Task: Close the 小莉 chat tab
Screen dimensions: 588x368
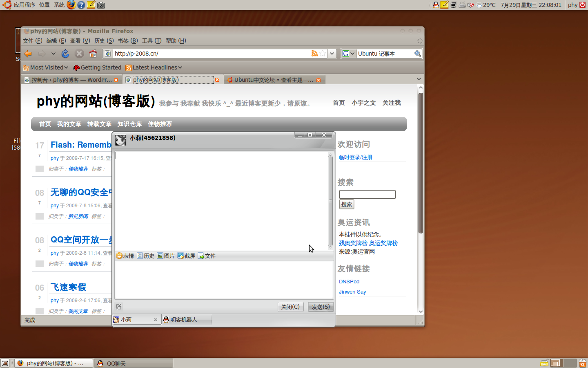Action: 156,320
